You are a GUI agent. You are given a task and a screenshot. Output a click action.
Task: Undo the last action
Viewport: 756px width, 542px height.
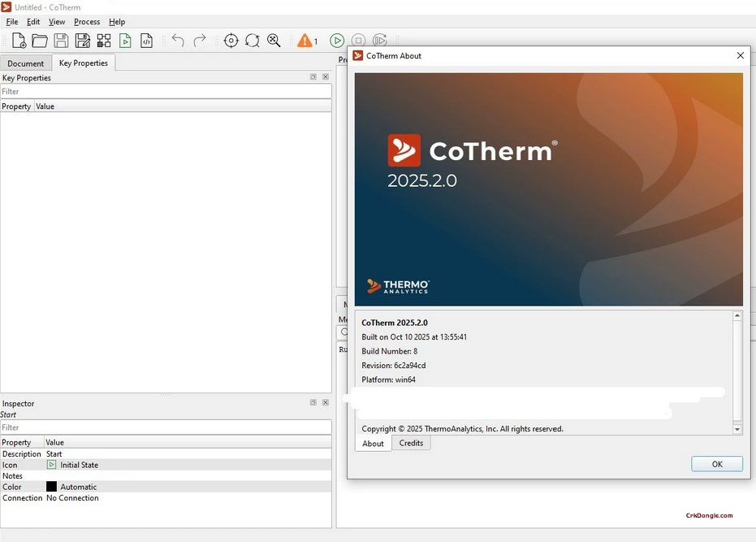coord(178,41)
